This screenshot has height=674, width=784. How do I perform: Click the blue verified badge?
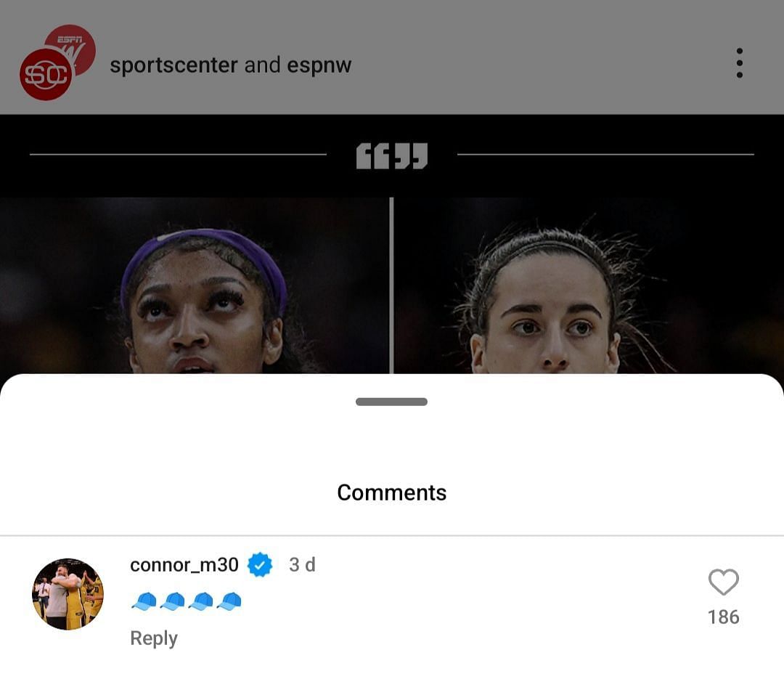(x=260, y=565)
